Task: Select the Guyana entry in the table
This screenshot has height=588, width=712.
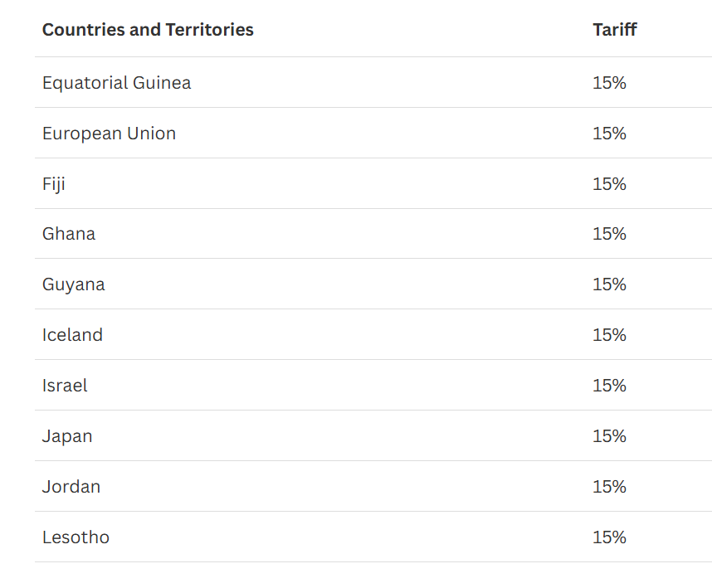Action: point(74,285)
